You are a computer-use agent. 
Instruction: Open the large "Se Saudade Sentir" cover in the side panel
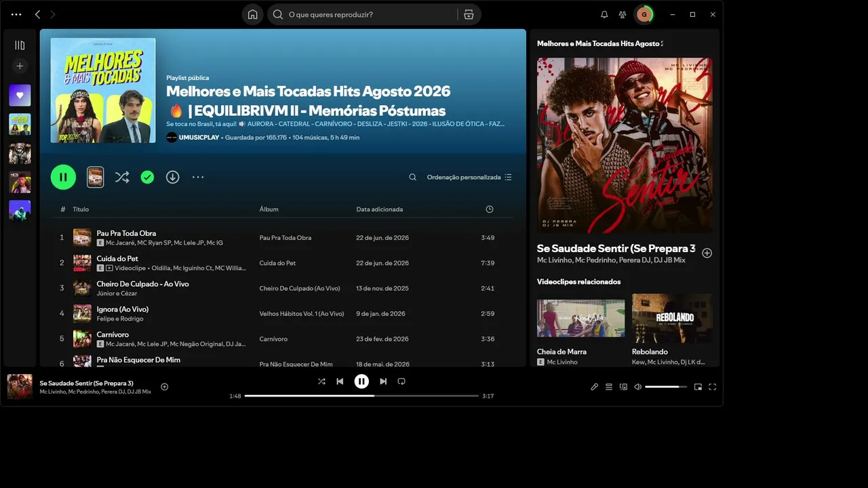[x=625, y=145]
